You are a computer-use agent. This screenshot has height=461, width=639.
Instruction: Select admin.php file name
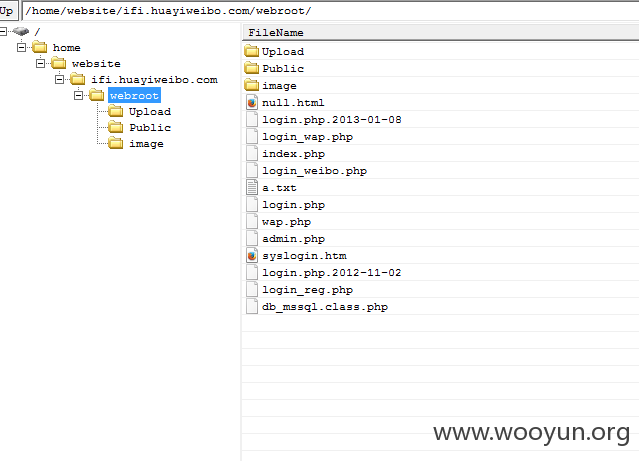pos(293,239)
